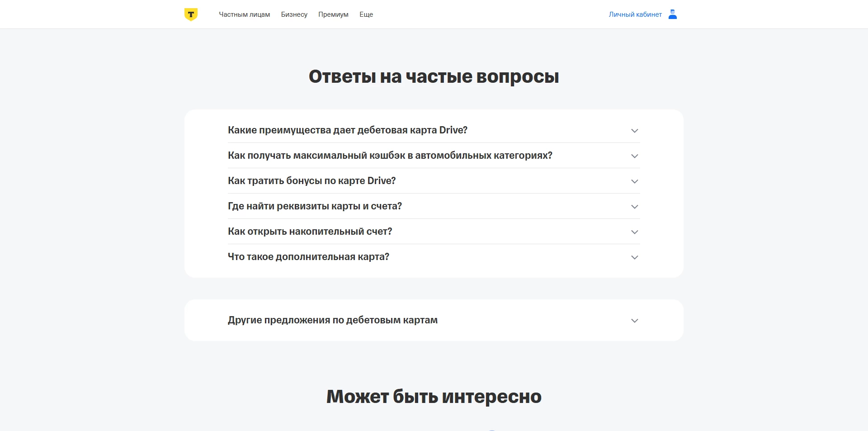Viewport: 868px width, 431px height.
Task: Open 'Личный кабинет'
Action: point(635,14)
